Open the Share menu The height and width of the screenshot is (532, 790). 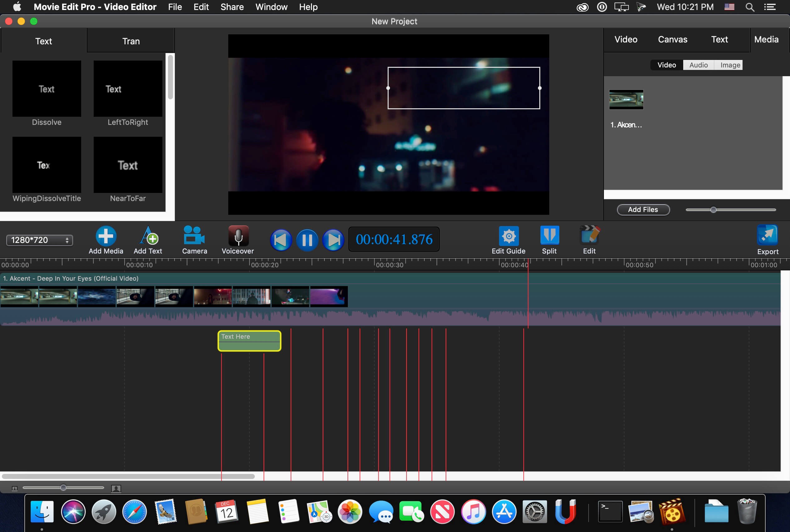coord(232,7)
